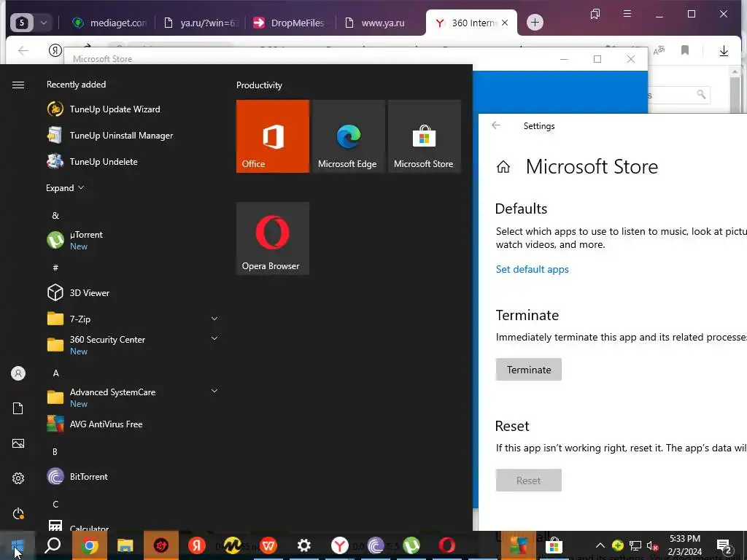Screen dimensions: 747x560
Task: Open taskbar Search magnifier
Action: pyautogui.click(x=53, y=545)
